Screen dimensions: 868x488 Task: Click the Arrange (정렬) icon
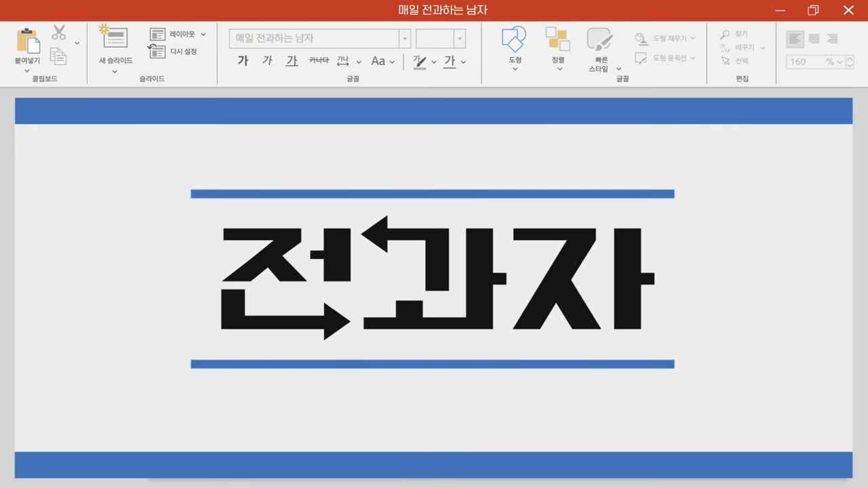557,39
